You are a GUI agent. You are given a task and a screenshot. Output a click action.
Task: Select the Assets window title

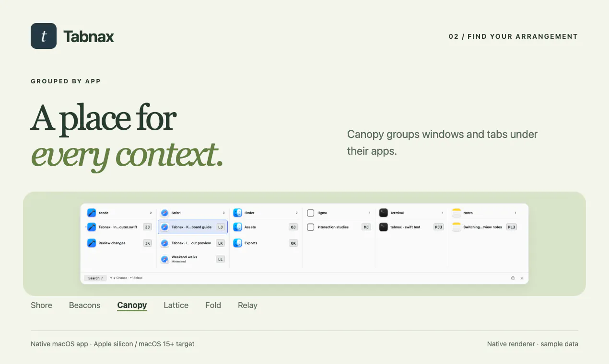point(250,227)
